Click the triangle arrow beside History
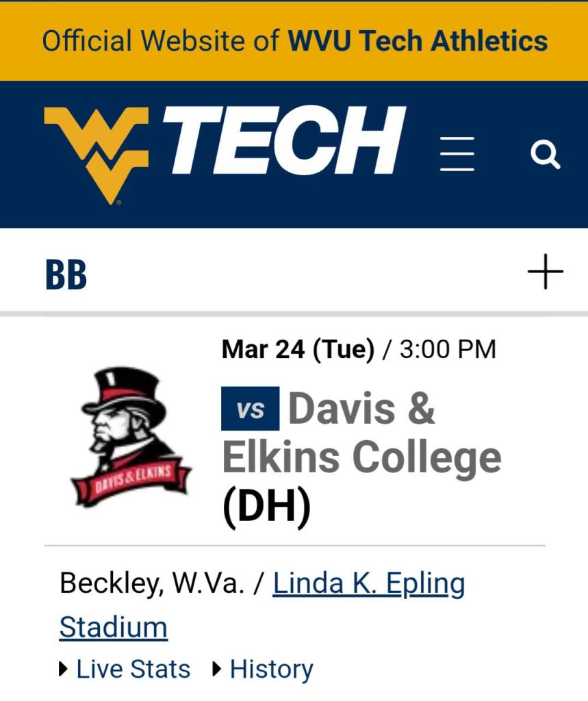The image size is (588, 701). (218, 669)
